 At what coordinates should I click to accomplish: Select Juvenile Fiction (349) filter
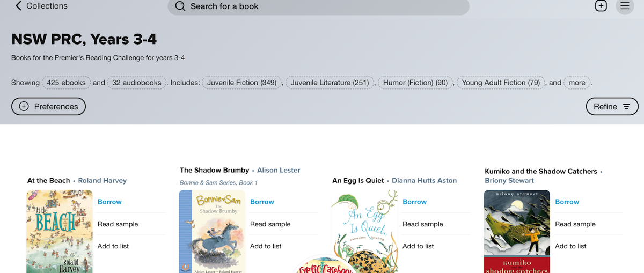tap(241, 83)
